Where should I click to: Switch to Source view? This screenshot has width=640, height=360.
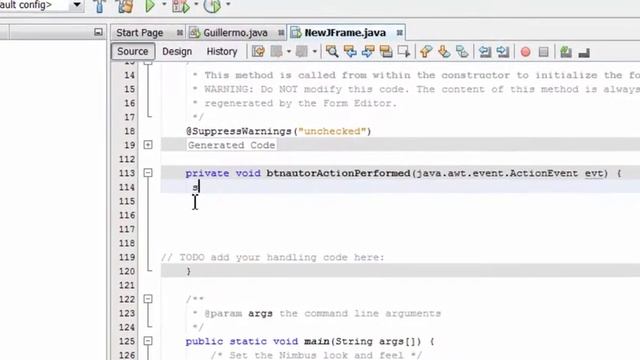(x=133, y=51)
